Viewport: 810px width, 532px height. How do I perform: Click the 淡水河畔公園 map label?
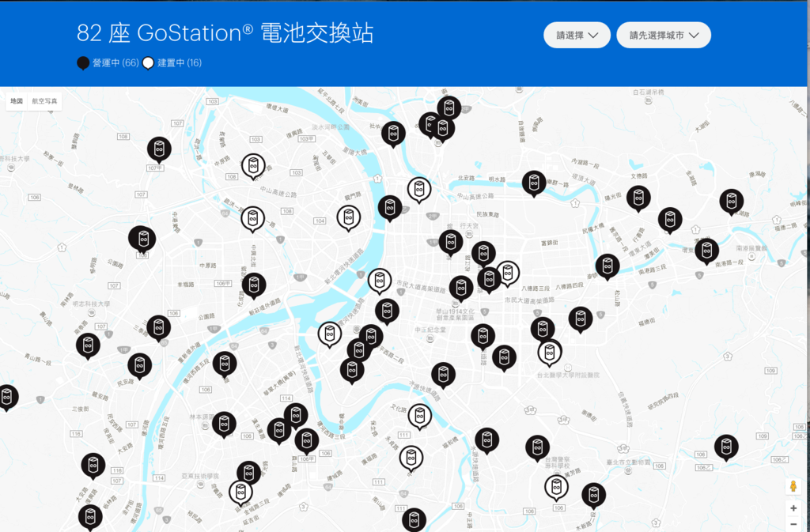click(x=331, y=127)
